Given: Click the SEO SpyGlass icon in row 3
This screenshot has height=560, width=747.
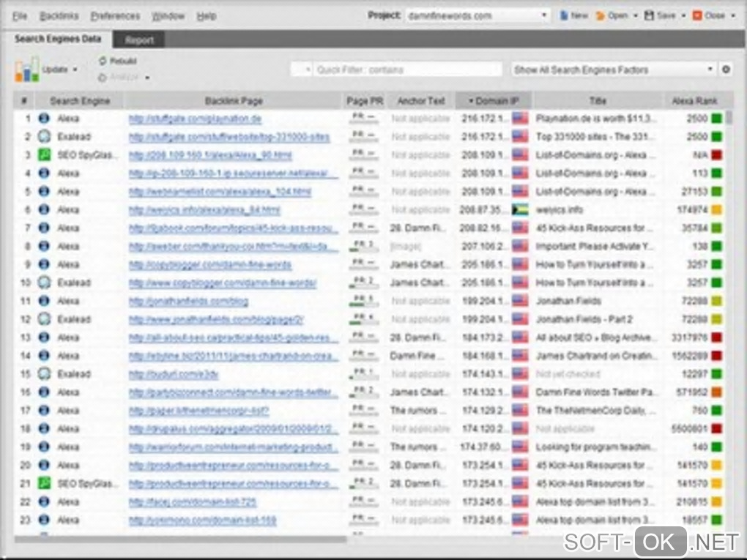Looking at the screenshot, I should [44, 154].
